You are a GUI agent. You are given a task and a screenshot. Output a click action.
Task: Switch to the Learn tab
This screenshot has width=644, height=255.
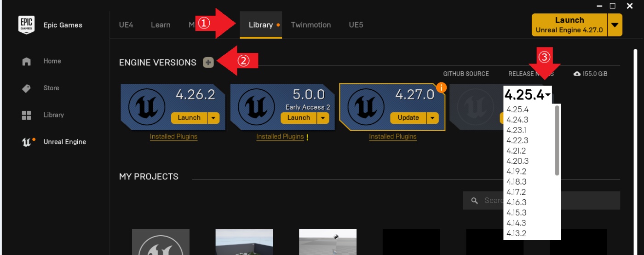161,25
